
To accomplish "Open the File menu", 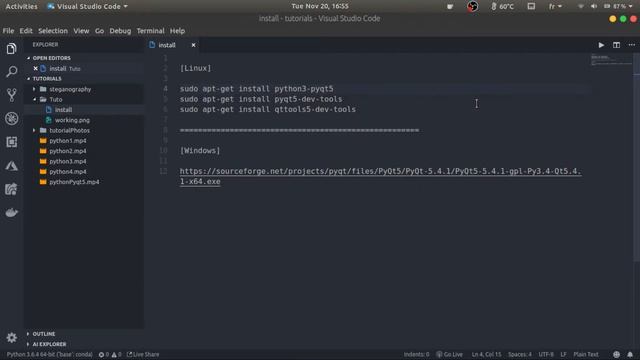I will coord(8,31).
